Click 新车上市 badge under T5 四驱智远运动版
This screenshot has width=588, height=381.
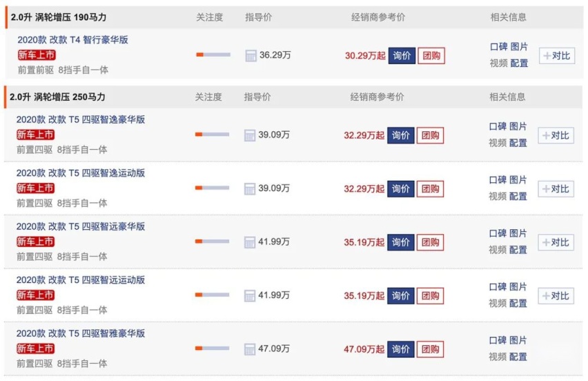(36, 295)
